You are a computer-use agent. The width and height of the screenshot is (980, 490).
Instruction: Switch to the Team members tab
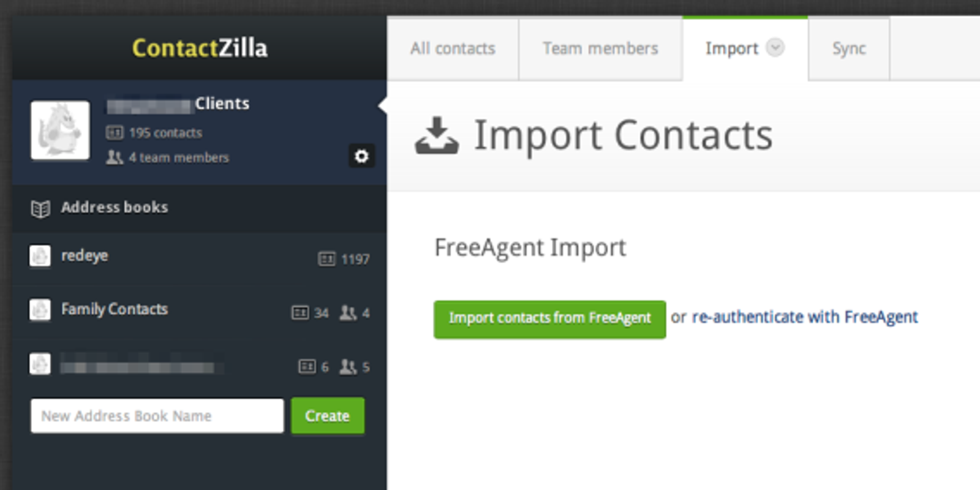coord(599,48)
